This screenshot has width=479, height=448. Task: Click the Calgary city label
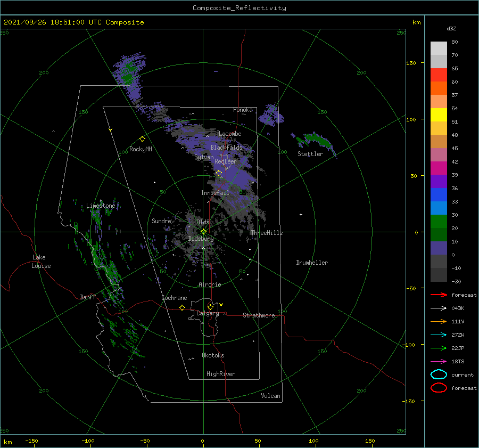click(208, 313)
